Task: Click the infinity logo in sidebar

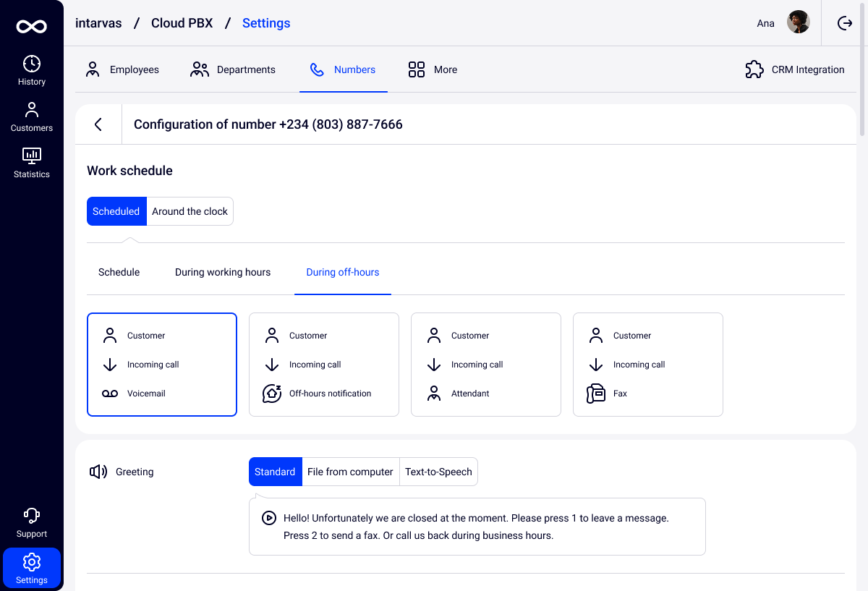Action: tap(32, 27)
